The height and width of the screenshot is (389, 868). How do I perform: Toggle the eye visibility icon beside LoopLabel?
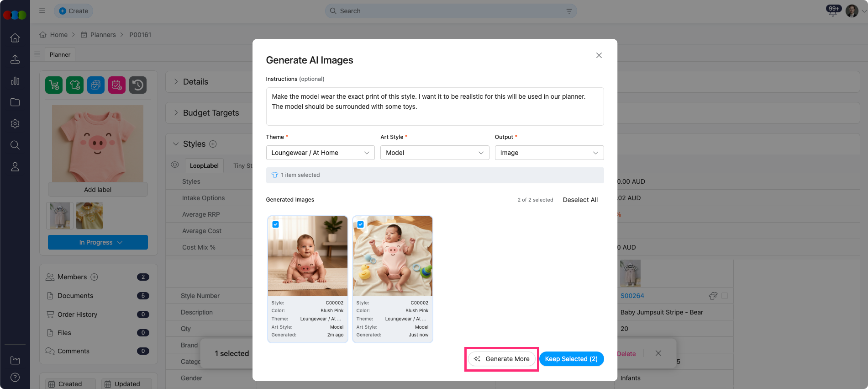(175, 165)
